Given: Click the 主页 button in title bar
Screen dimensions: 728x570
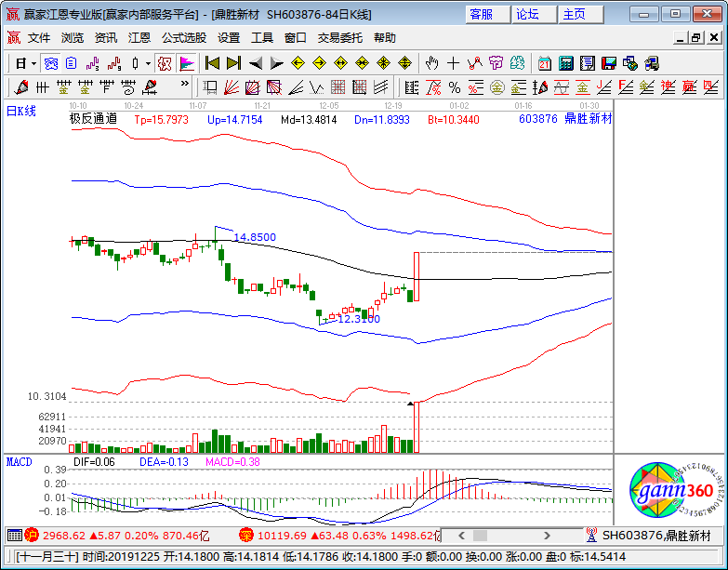Looking at the screenshot, I should coord(580,14).
